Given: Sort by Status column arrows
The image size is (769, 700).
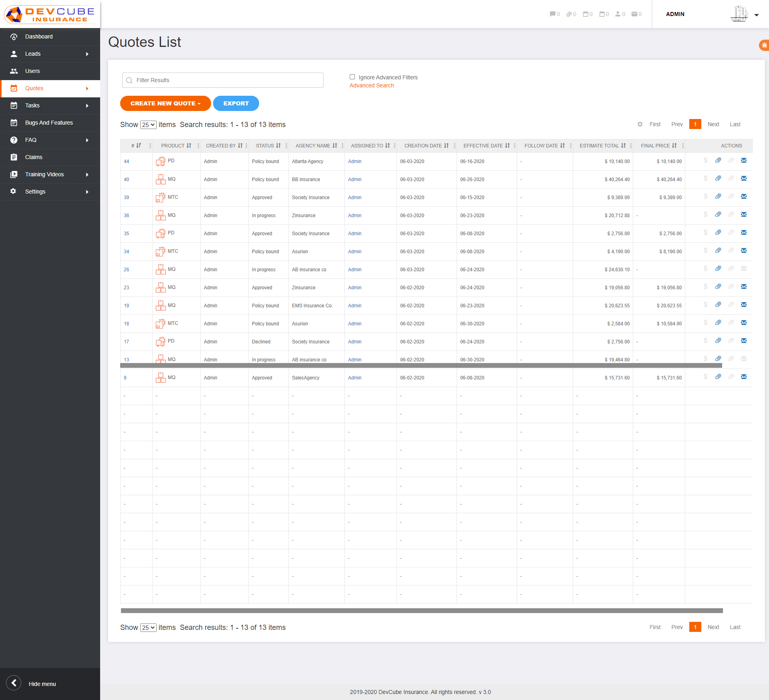Looking at the screenshot, I should [x=278, y=145].
